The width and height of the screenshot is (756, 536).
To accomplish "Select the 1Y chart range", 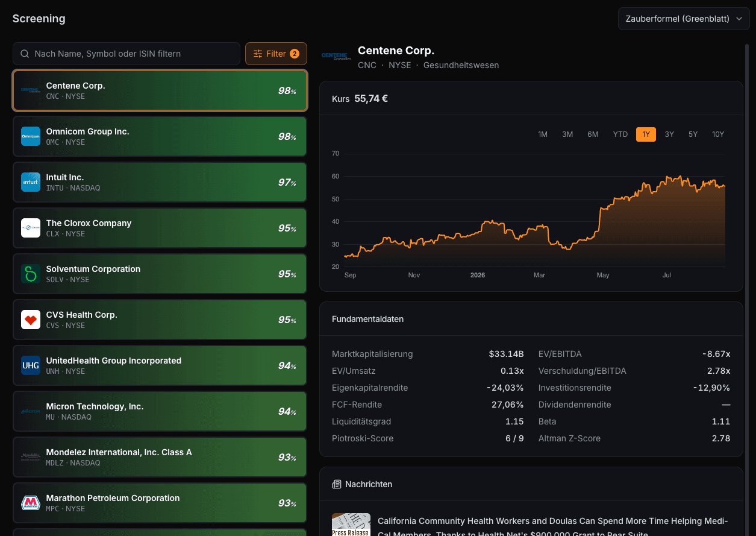I will (646, 134).
